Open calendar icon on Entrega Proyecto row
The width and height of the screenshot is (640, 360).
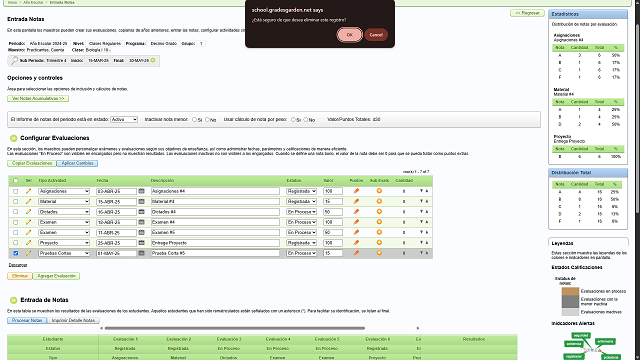(141, 243)
